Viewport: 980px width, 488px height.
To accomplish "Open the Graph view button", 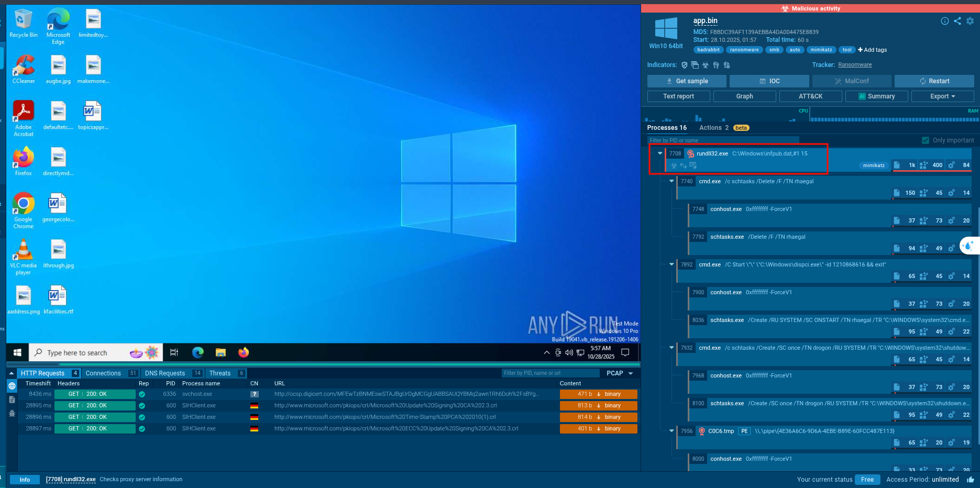I will (x=745, y=96).
